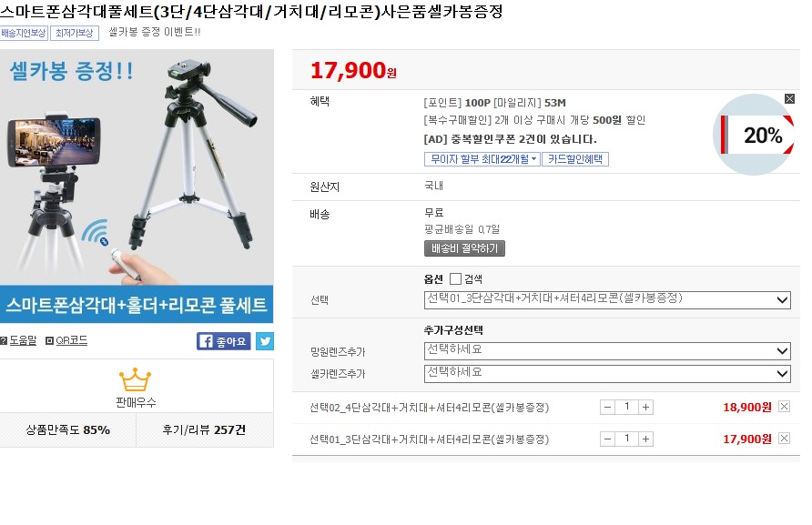The width and height of the screenshot is (812, 525).
Task: Expand the 망원렌즈추가 dropdown
Action: (x=607, y=351)
